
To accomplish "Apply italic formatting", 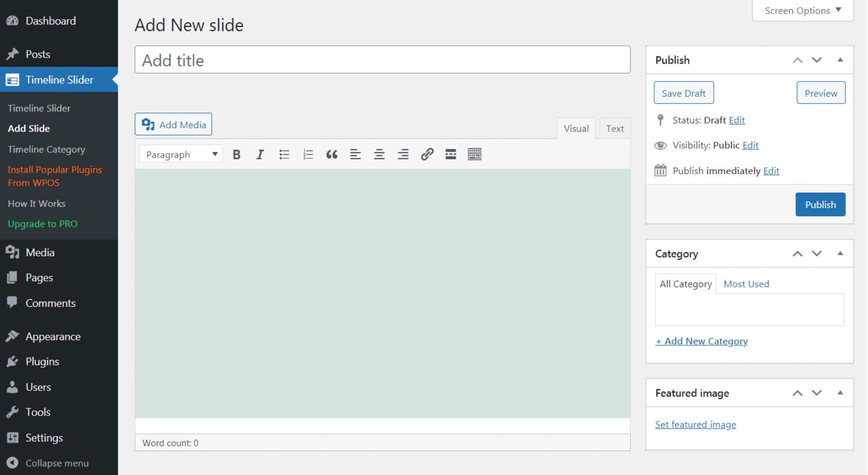I will [260, 154].
